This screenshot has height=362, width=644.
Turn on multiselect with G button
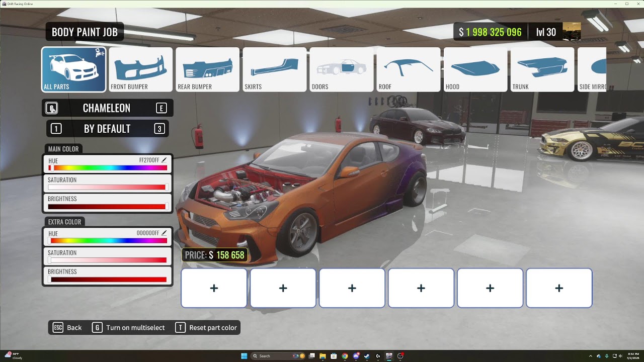(x=129, y=327)
